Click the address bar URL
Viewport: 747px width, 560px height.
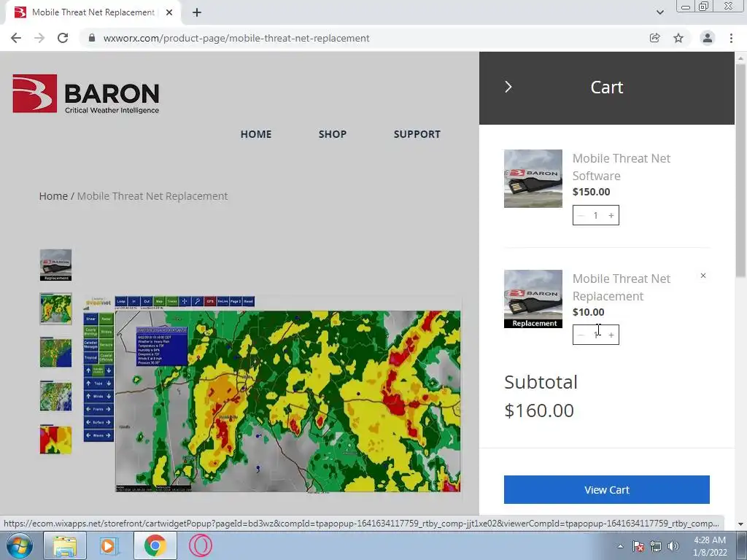(236, 38)
